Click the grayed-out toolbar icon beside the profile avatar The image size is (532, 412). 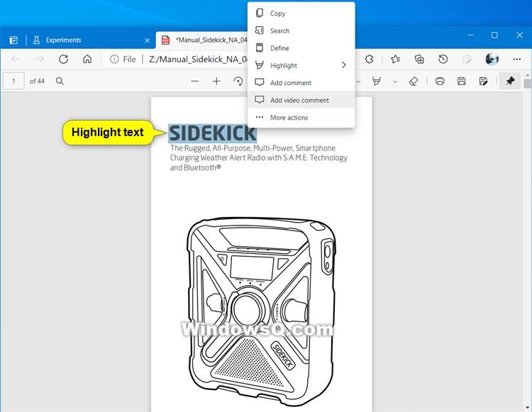coord(467,60)
